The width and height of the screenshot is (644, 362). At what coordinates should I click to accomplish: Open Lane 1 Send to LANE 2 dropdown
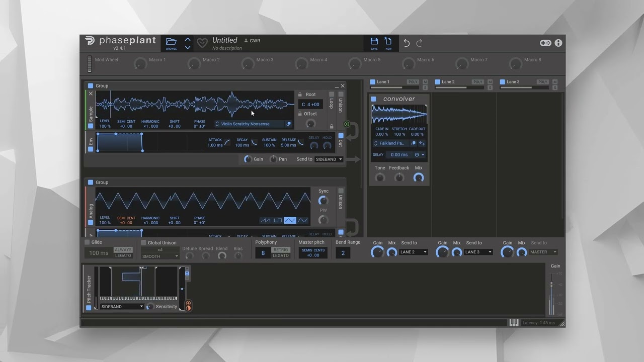pos(414,252)
